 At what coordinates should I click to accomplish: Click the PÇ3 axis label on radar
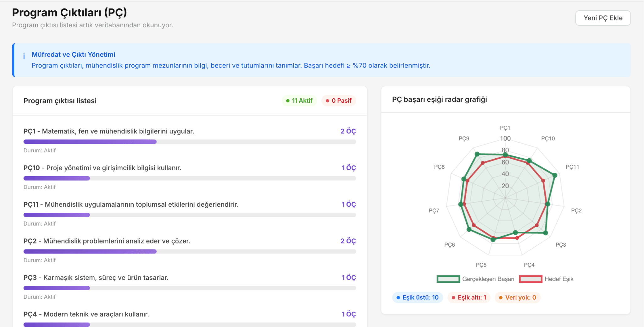point(561,245)
